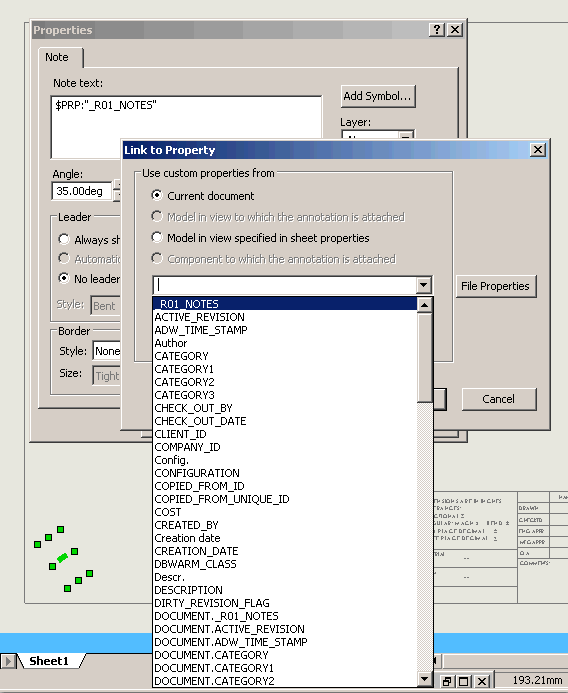This screenshot has width=568, height=693.
Task: Enable the No leader radio button
Action: pyautogui.click(x=64, y=278)
